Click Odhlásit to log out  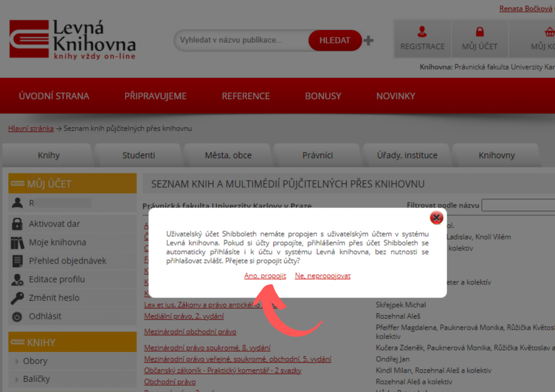pyautogui.click(x=45, y=316)
